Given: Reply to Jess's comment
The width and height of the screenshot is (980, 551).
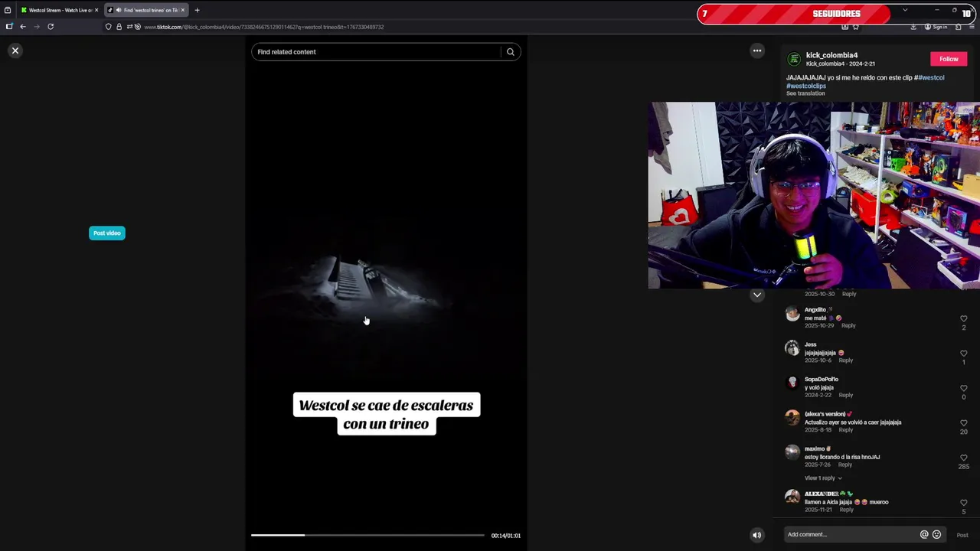Looking at the screenshot, I should coord(845,360).
